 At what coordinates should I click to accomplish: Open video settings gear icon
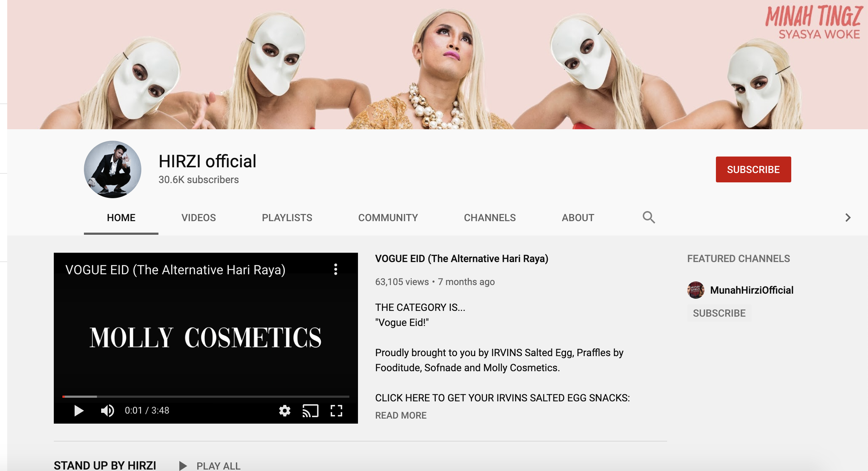(x=285, y=410)
